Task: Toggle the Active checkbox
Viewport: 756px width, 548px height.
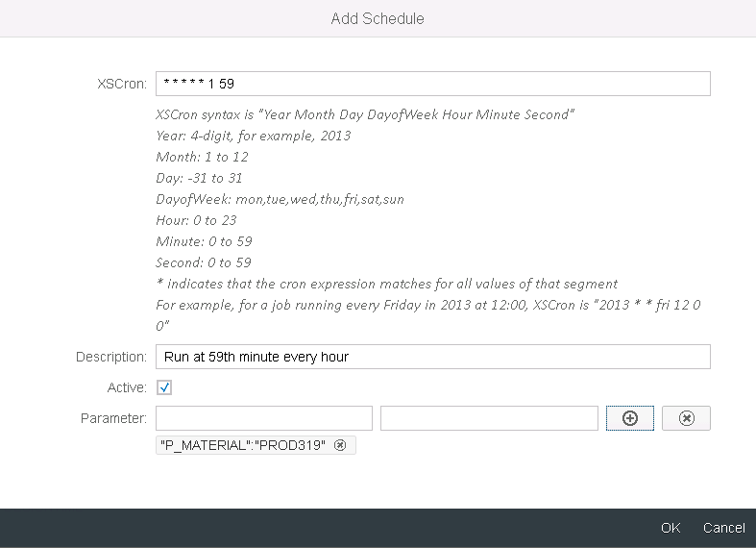Action: [164, 387]
